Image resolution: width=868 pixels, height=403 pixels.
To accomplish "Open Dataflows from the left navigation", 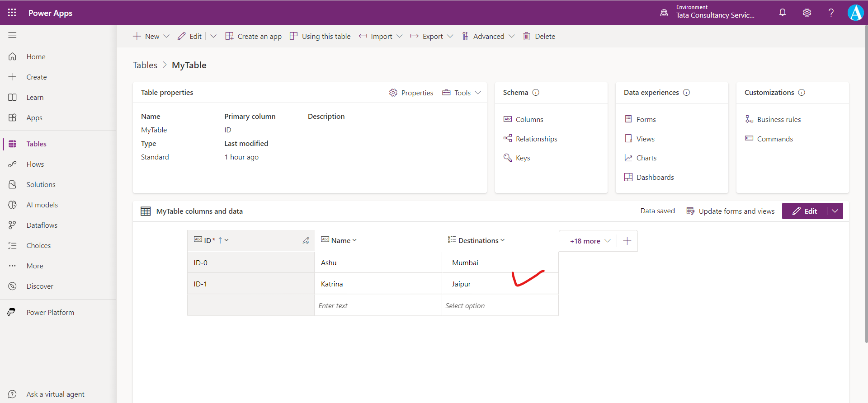I will point(42,225).
